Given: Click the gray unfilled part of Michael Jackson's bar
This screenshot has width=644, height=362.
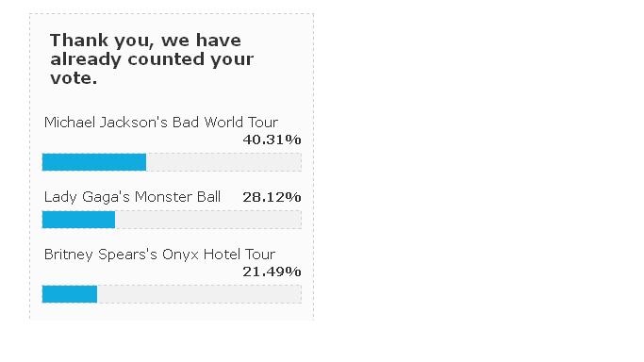Looking at the screenshot, I should tap(223, 162).
